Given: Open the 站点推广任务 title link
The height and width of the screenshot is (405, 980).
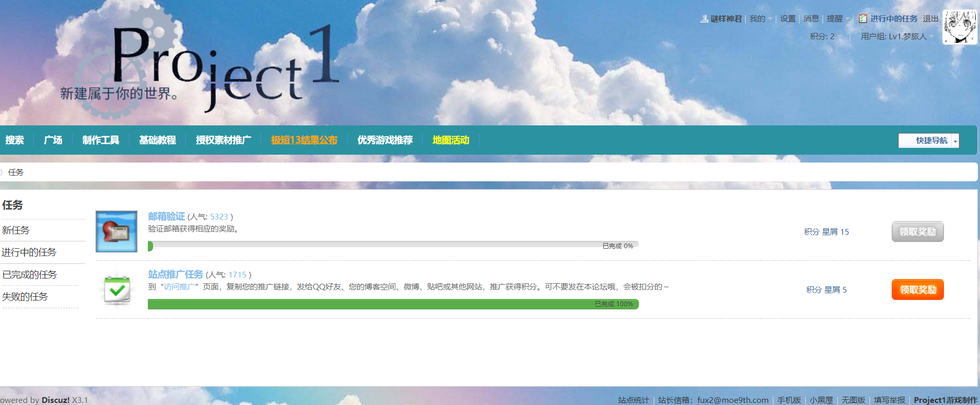Looking at the screenshot, I should point(176,274).
